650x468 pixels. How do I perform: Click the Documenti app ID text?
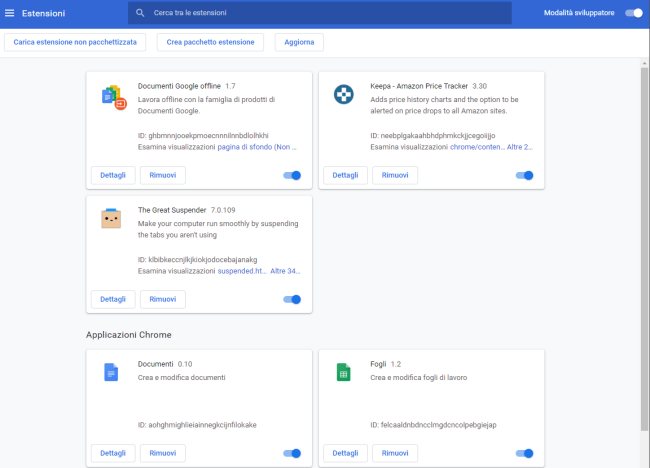point(197,425)
